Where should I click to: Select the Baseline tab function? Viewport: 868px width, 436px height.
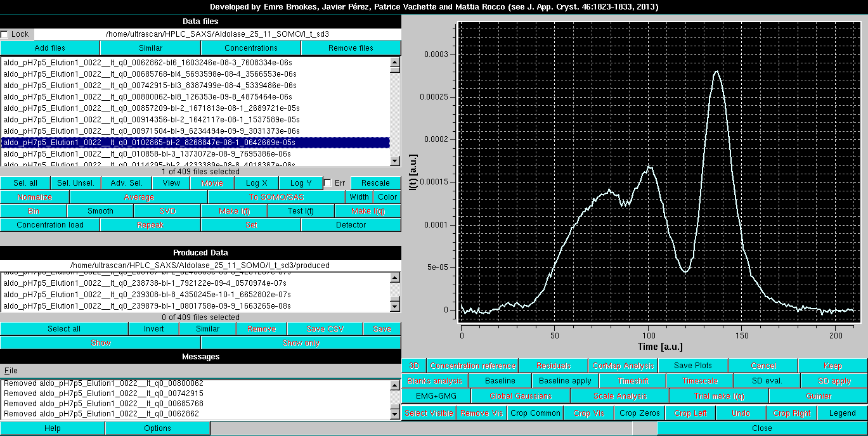[x=500, y=380]
